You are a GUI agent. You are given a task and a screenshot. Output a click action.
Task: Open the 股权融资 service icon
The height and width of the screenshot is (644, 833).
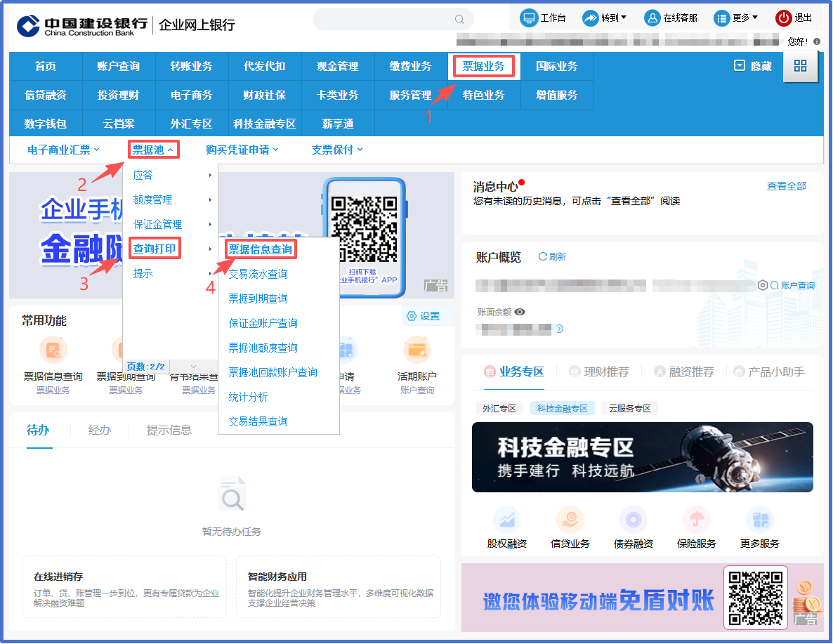coord(506,520)
